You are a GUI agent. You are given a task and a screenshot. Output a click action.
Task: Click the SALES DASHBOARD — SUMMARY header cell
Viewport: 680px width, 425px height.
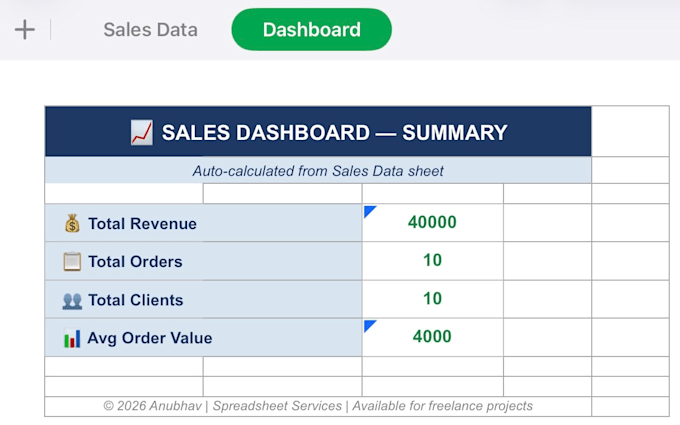pyautogui.click(x=318, y=131)
